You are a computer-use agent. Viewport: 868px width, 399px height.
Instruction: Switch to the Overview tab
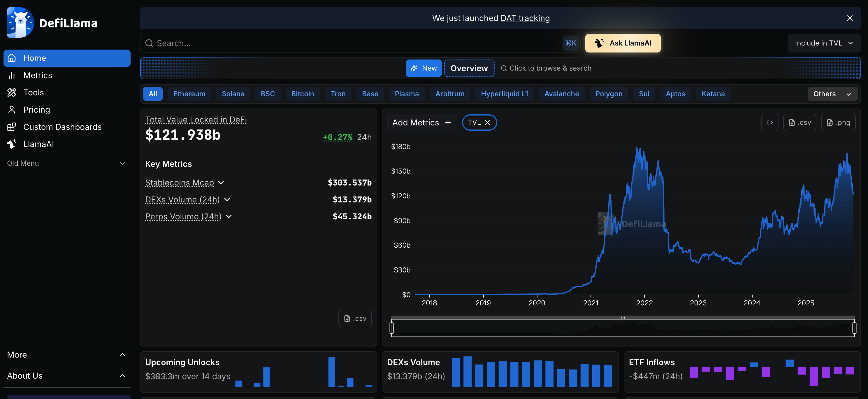(x=469, y=68)
